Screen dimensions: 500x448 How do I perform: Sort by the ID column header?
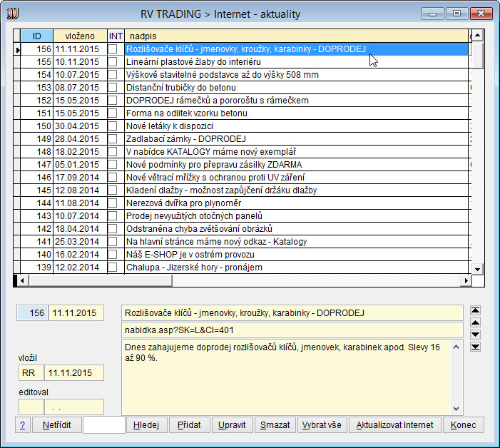(x=36, y=36)
